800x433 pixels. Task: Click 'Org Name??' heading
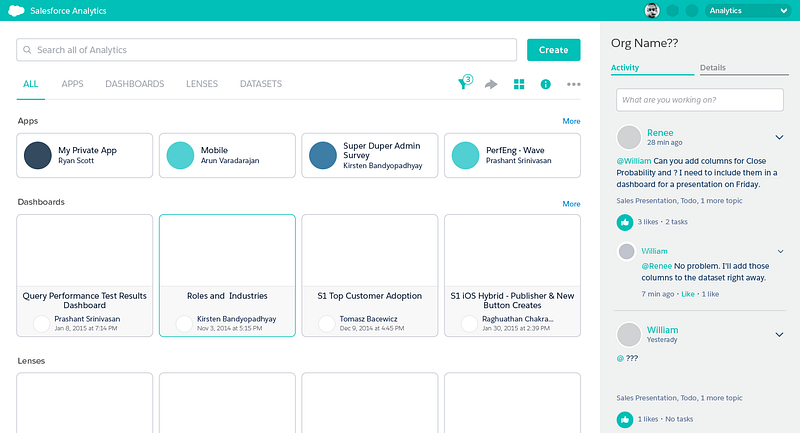click(644, 43)
